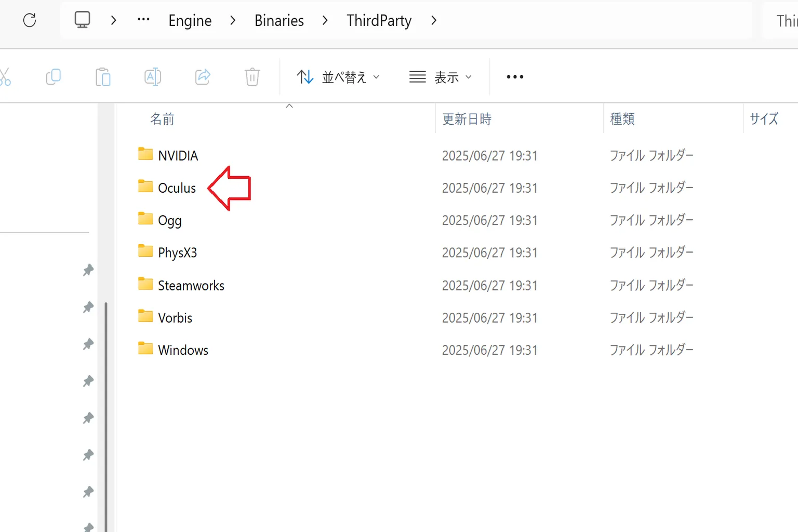Open the See more ellipsis in toolbar
The height and width of the screenshot is (532, 798).
pyautogui.click(x=515, y=77)
